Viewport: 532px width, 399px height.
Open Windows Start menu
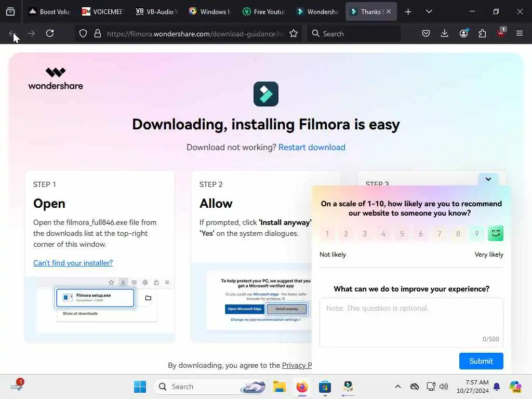[140, 387]
